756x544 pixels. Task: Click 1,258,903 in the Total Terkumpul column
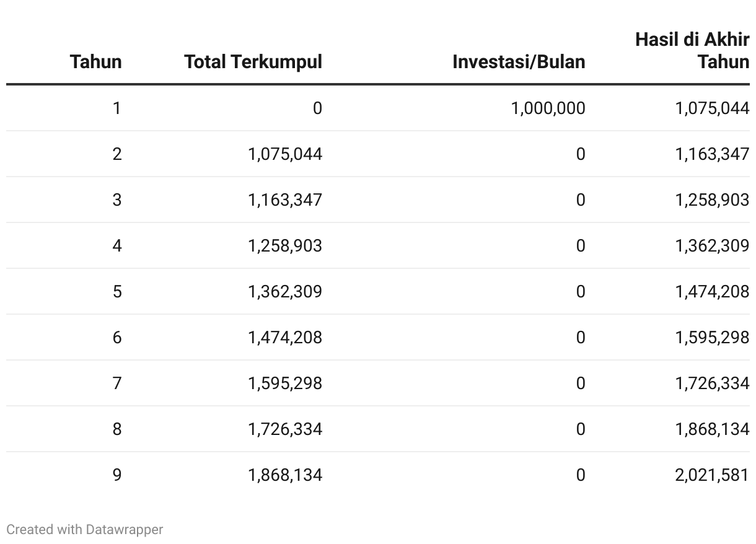(284, 246)
